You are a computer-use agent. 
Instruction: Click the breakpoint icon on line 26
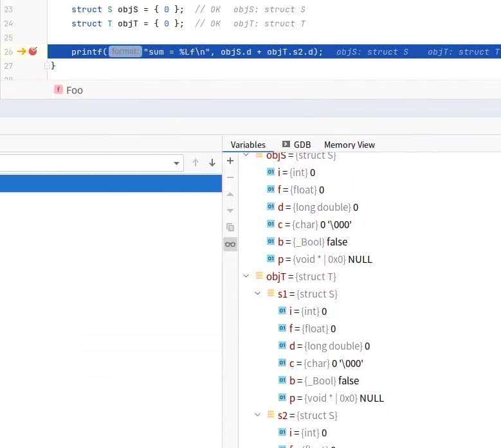coord(33,51)
